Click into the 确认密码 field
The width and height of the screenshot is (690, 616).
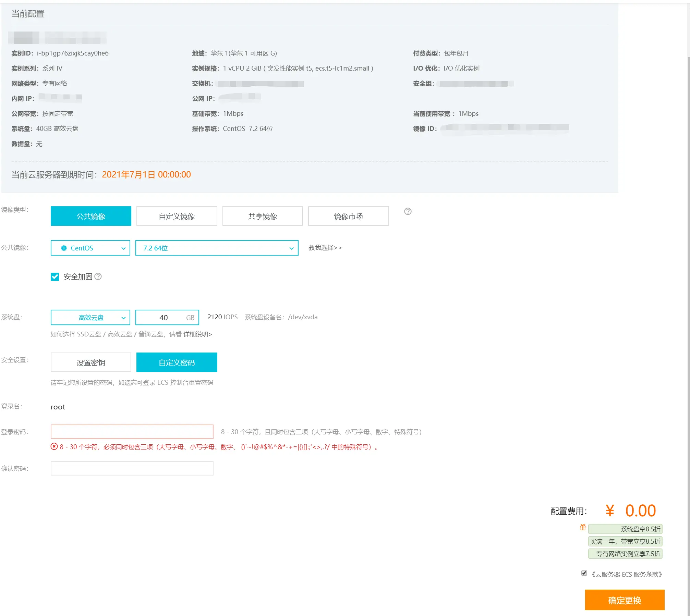132,468
